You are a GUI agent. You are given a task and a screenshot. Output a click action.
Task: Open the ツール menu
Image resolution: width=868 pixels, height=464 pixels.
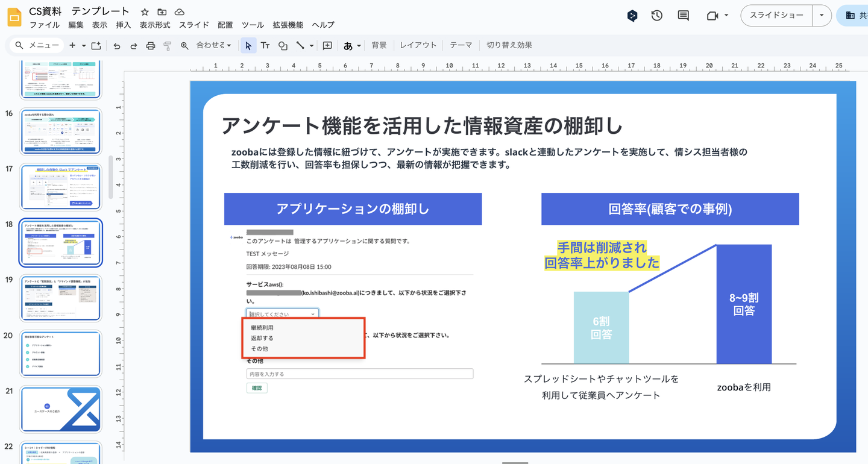click(x=253, y=25)
